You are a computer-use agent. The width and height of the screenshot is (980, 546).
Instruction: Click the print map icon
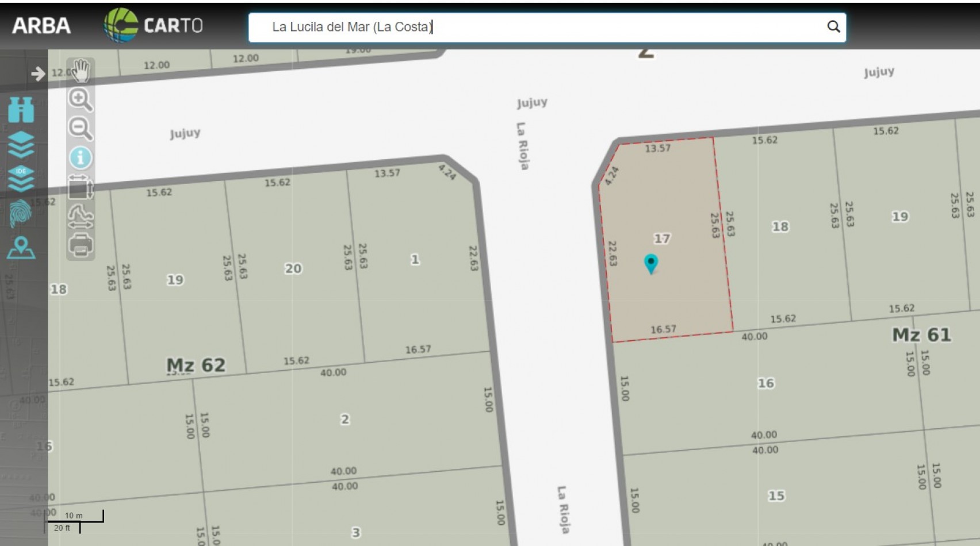[81, 245]
